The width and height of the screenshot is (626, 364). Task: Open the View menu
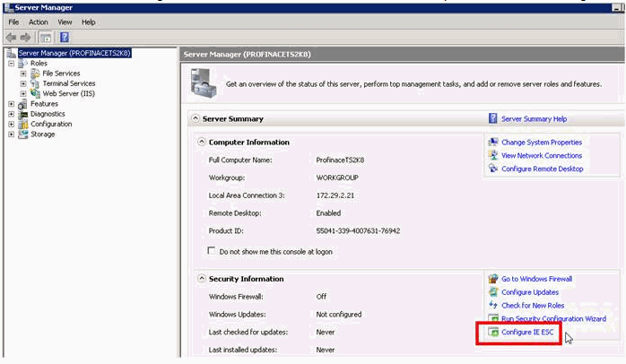[65, 22]
